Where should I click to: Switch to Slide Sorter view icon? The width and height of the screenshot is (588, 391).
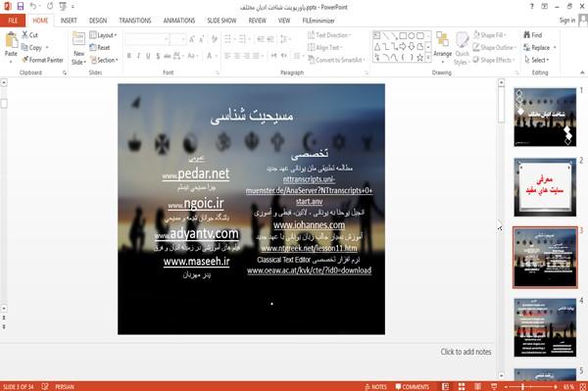[462, 386]
